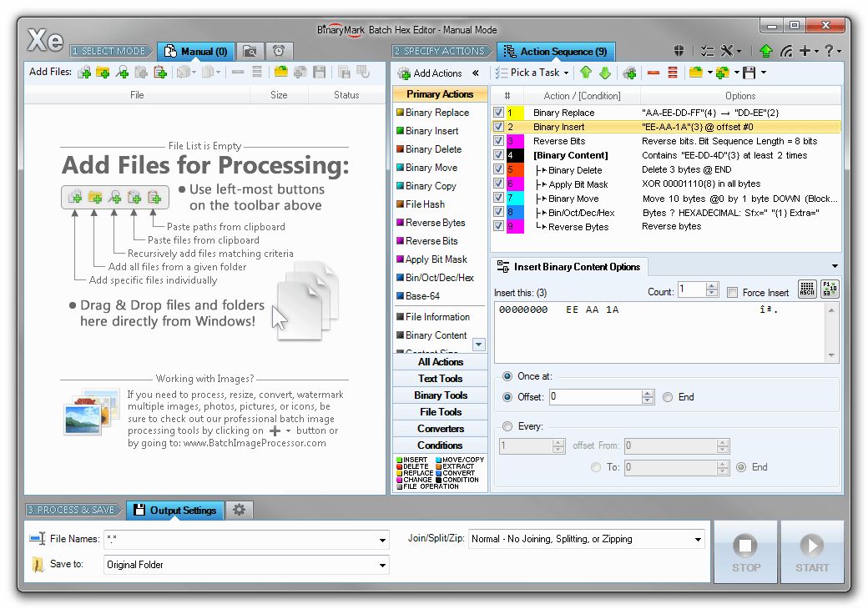This screenshot has height=609, width=868.
Task: Click the add files from folder icon
Action: click(102, 73)
